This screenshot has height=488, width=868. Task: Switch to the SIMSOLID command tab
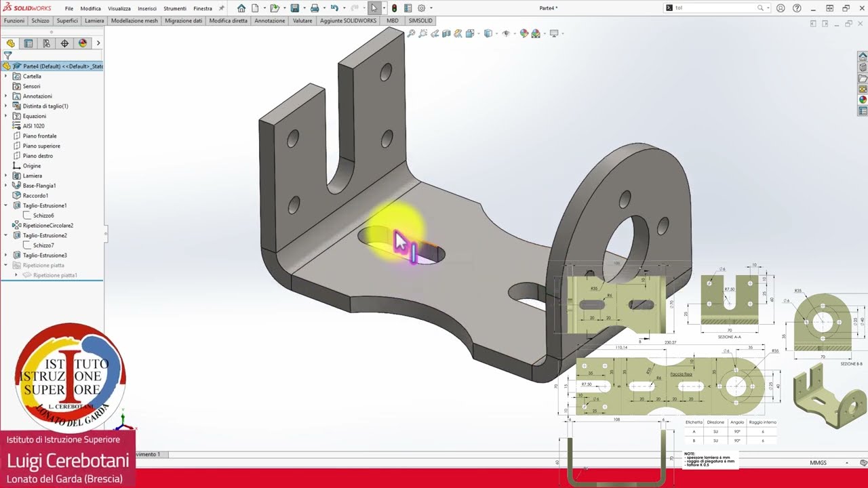click(x=420, y=21)
